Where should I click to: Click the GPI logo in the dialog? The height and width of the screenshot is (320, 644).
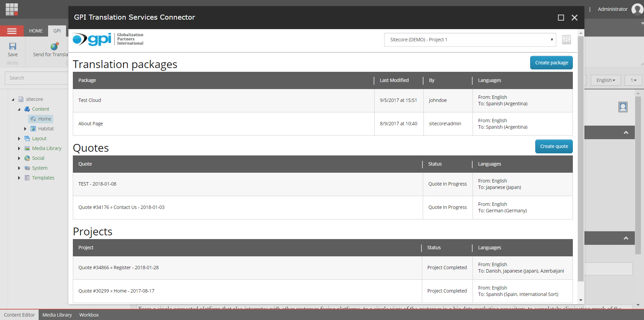point(108,39)
